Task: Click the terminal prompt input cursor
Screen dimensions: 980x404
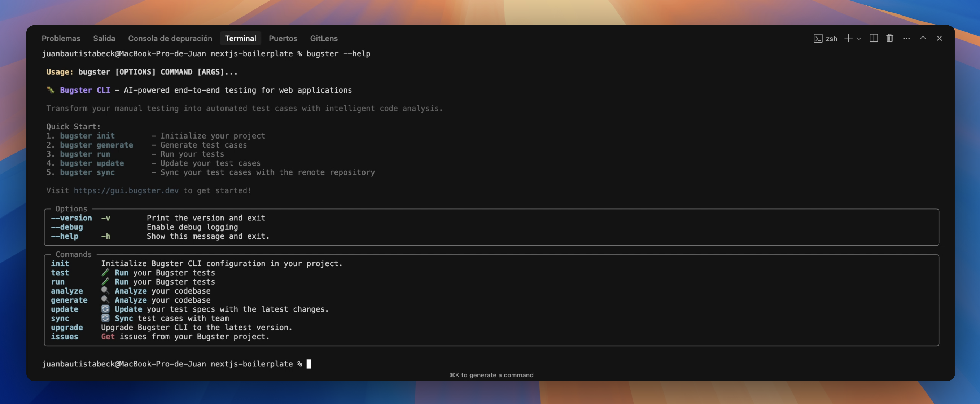Action: pyautogui.click(x=309, y=364)
